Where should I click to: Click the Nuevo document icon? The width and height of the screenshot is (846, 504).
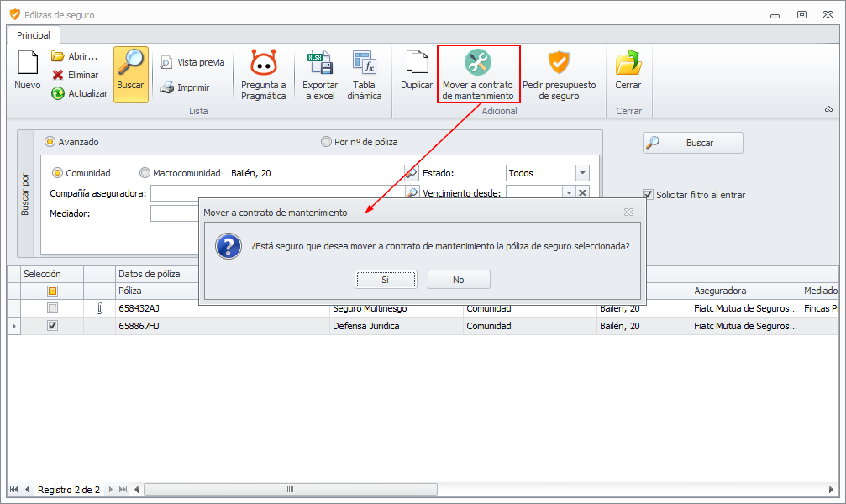click(28, 63)
